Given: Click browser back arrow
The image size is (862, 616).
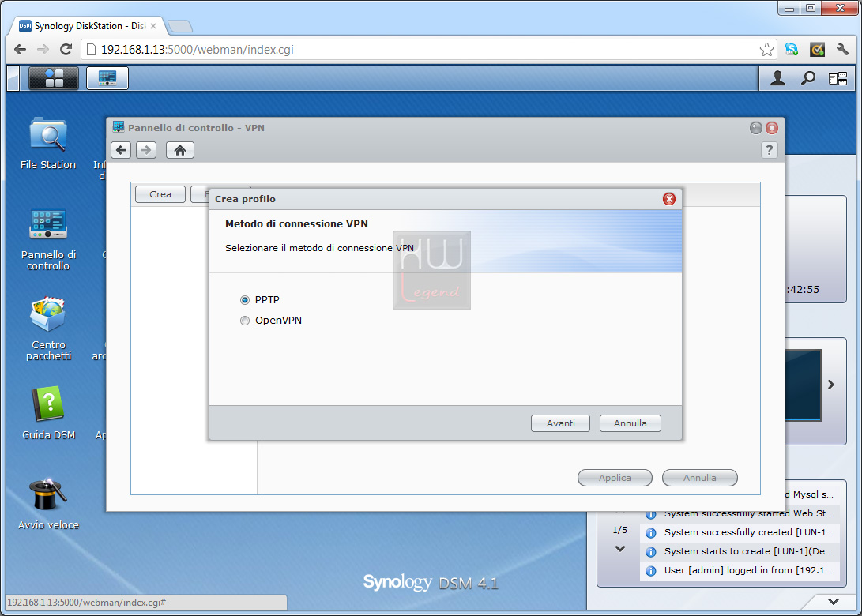Looking at the screenshot, I should pyautogui.click(x=21, y=50).
